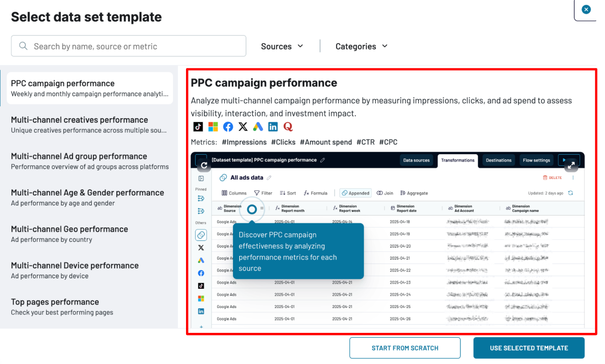Close the template selection dialog
605x364 pixels.
tap(586, 10)
